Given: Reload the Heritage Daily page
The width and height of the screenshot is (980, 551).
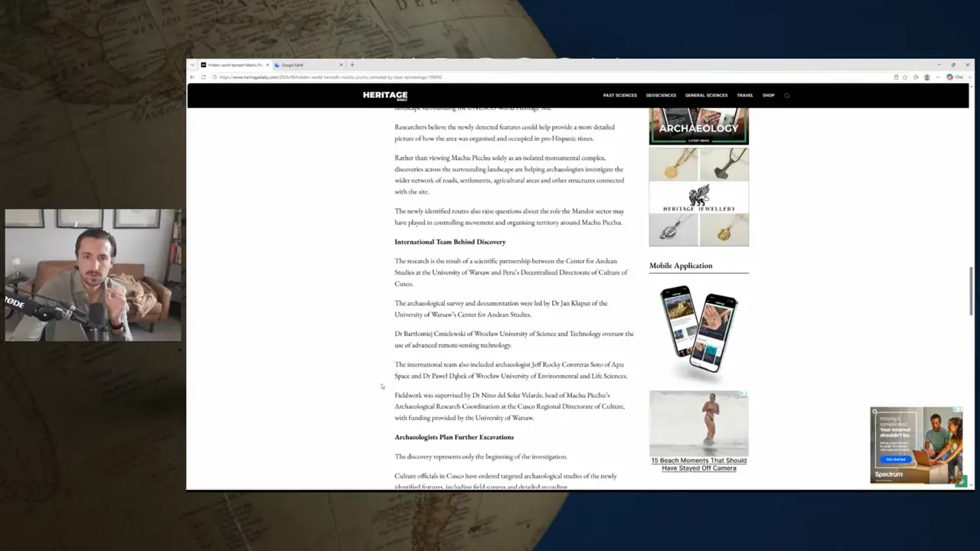Looking at the screenshot, I should click(203, 77).
